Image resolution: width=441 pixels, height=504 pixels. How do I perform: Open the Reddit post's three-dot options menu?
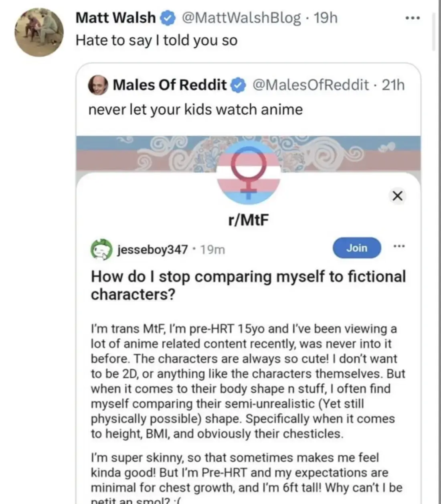[399, 246]
